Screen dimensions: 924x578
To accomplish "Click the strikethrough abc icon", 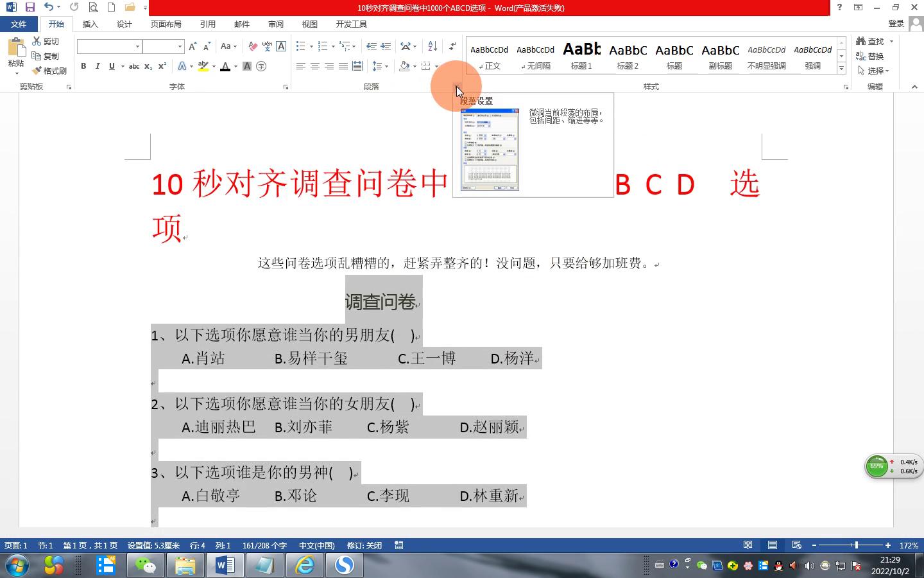I will (133, 66).
